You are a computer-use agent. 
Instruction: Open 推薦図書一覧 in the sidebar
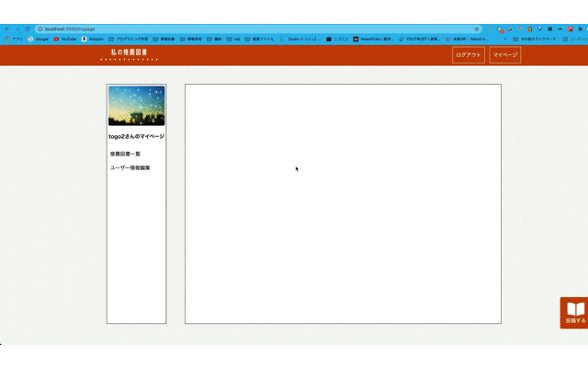pyautogui.click(x=125, y=154)
